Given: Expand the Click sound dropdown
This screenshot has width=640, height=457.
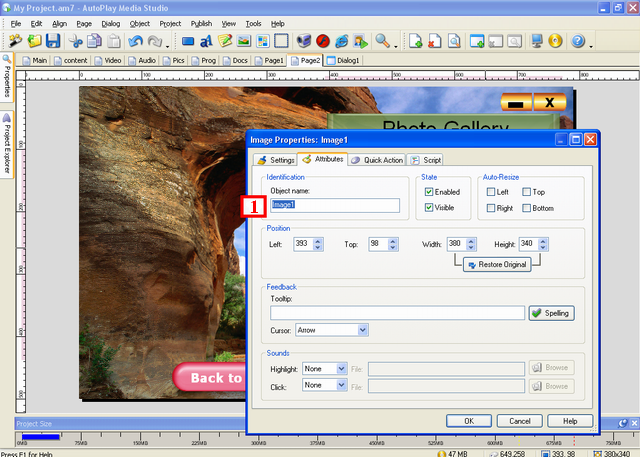Looking at the screenshot, I should tap(342, 385).
